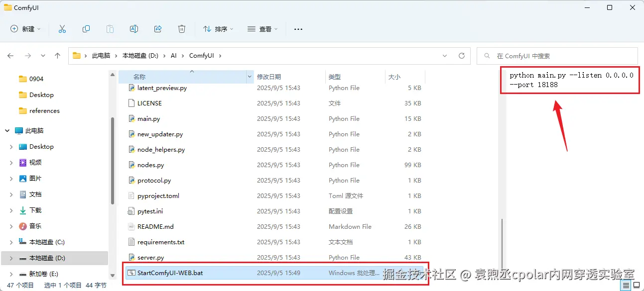Image resolution: width=644 pixels, height=291 pixels.
Task: Click the pytest.ini file icon
Action: coord(131,211)
